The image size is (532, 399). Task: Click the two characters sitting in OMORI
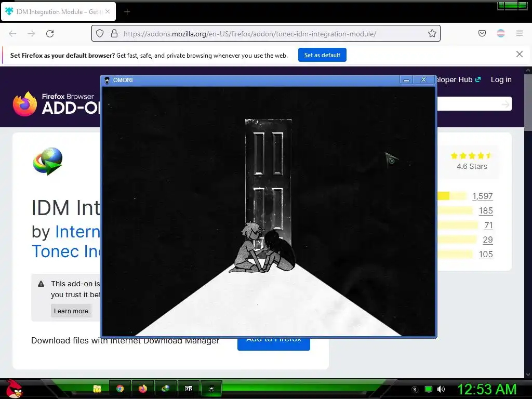click(x=262, y=248)
